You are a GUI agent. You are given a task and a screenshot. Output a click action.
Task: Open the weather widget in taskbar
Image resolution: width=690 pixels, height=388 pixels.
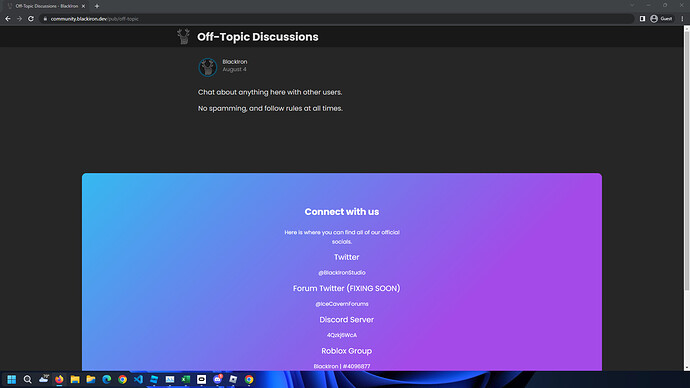pyautogui.click(x=44, y=379)
